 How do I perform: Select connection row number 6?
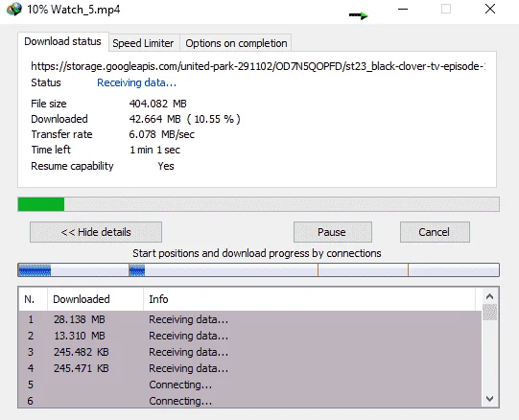249,401
